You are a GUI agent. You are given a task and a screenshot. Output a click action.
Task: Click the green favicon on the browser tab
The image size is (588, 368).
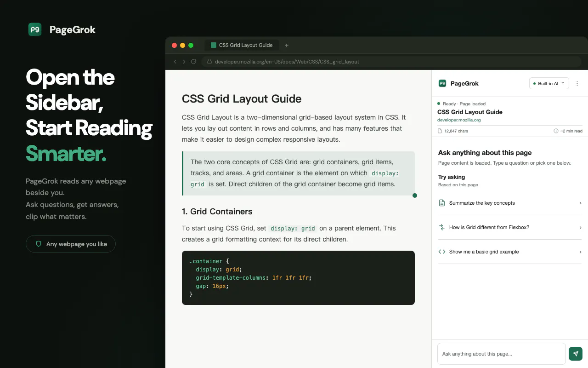coord(213,45)
